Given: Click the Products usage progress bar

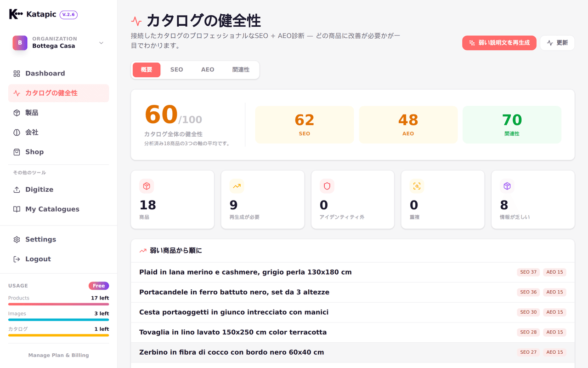Looking at the screenshot, I should click(59, 304).
